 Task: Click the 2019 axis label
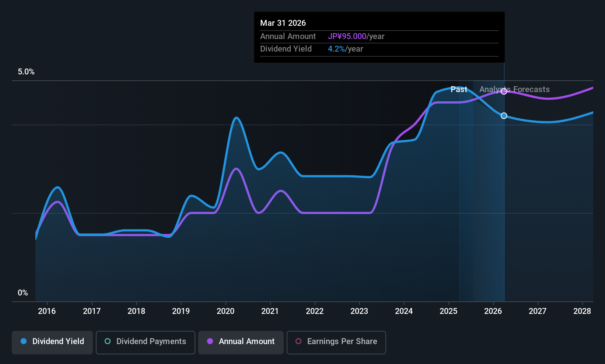[181, 311]
